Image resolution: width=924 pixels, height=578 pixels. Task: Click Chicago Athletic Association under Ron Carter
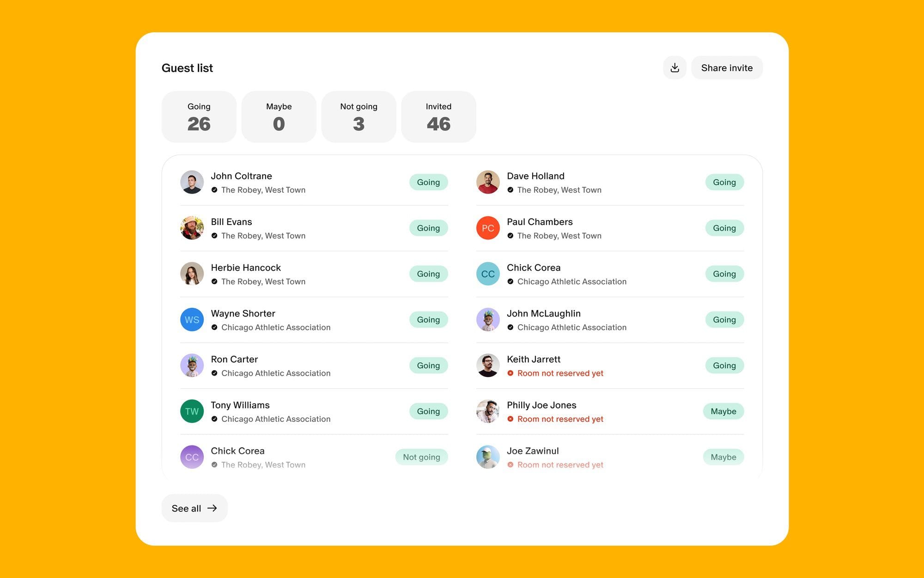pos(276,373)
